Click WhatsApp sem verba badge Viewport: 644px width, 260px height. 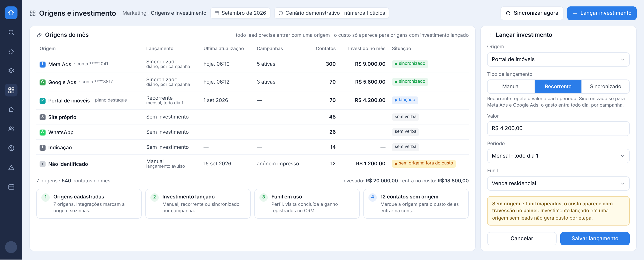[x=405, y=131]
